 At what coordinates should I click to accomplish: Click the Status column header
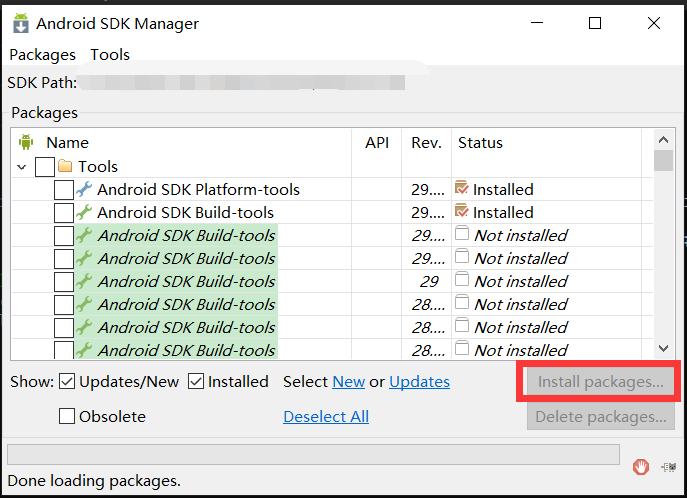(480, 143)
